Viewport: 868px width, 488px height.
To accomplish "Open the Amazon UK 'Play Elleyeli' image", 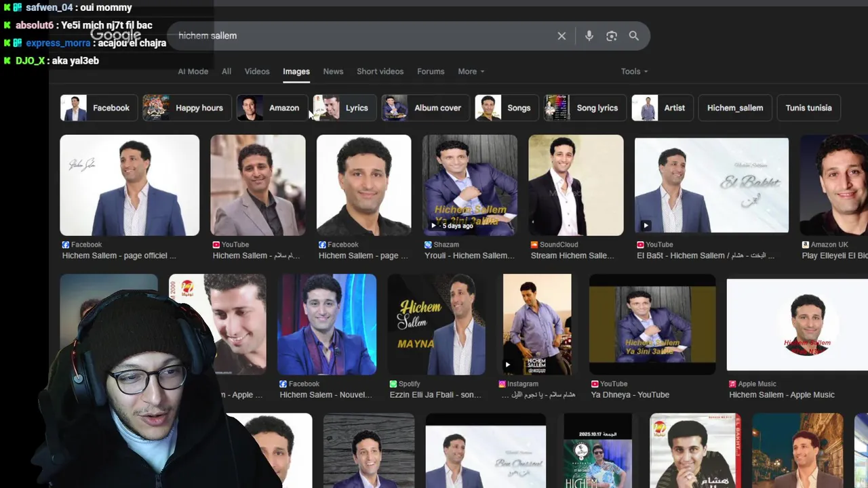I will [x=833, y=185].
